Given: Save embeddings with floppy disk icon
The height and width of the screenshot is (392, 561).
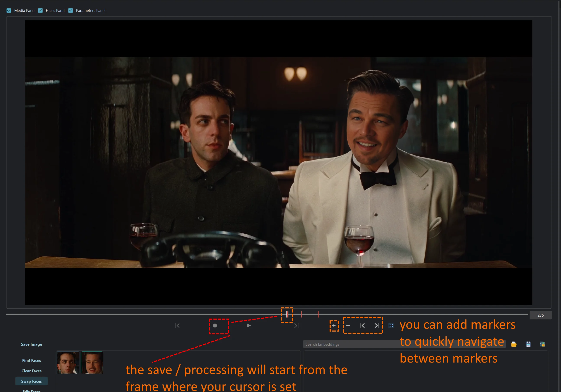Looking at the screenshot, I should click(x=528, y=344).
